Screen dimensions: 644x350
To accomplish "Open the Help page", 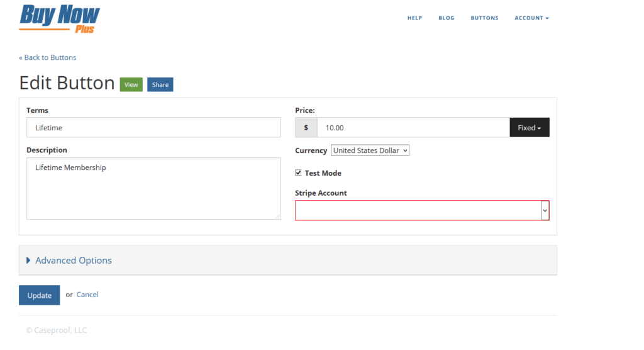I will tap(414, 18).
